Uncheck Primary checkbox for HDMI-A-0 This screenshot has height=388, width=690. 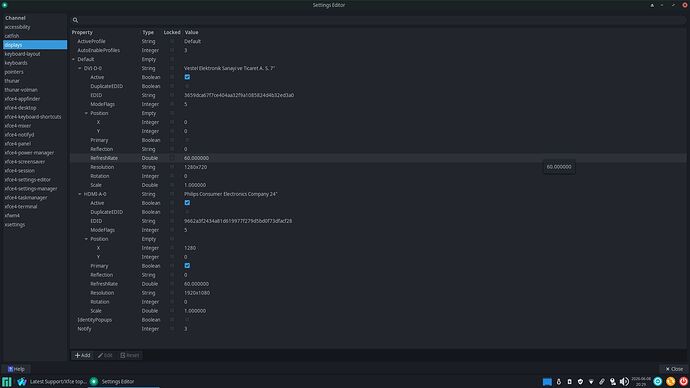click(187, 266)
